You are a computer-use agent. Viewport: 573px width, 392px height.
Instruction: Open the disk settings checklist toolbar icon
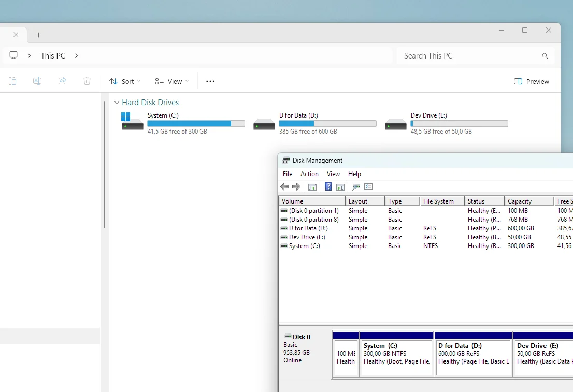[x=368, y=187]
